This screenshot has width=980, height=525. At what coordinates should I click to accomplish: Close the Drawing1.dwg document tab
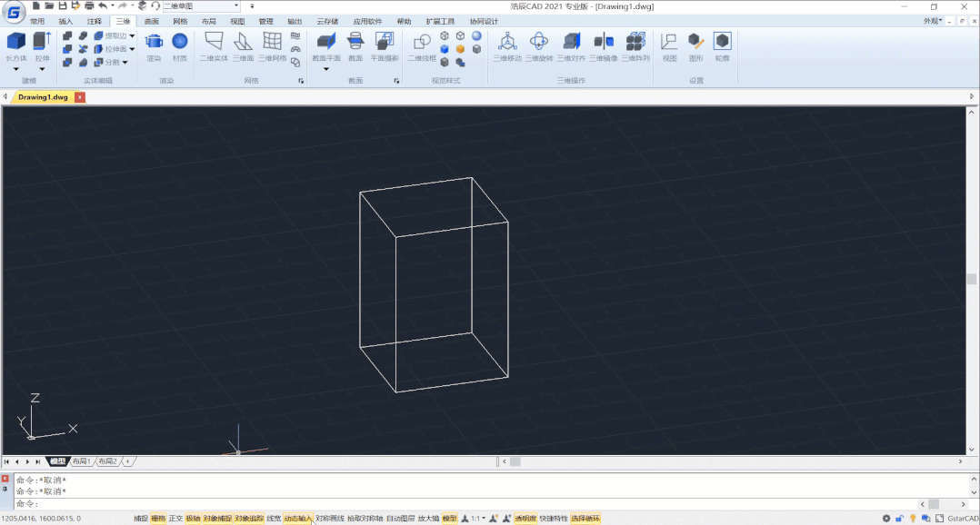point(79,97)
